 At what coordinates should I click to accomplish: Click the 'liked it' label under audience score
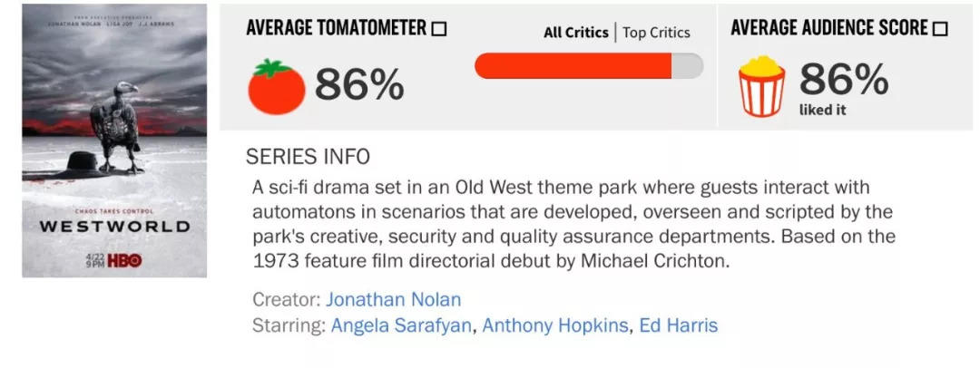point(822,110)
